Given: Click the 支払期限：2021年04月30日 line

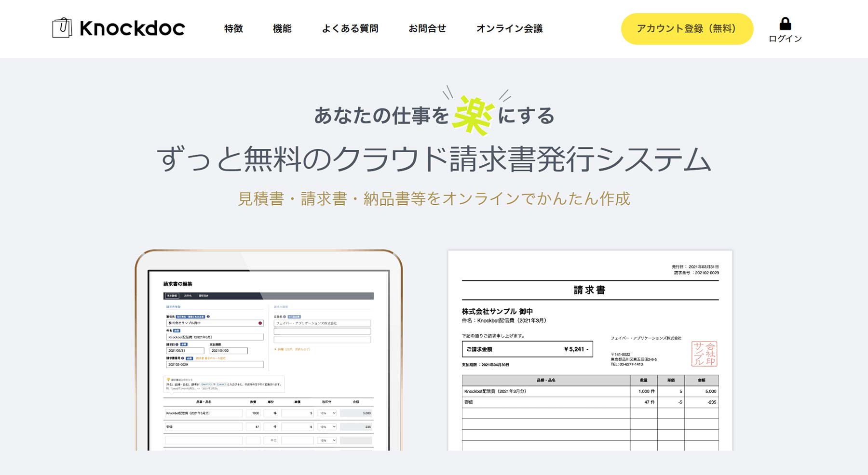Looking at the screenshot, I should [486, 365].
